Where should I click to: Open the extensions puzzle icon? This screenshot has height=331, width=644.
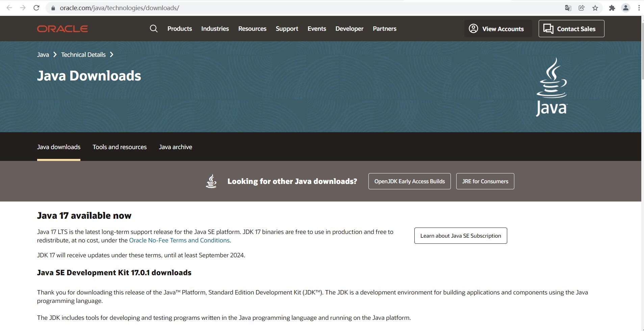(612, 8)
